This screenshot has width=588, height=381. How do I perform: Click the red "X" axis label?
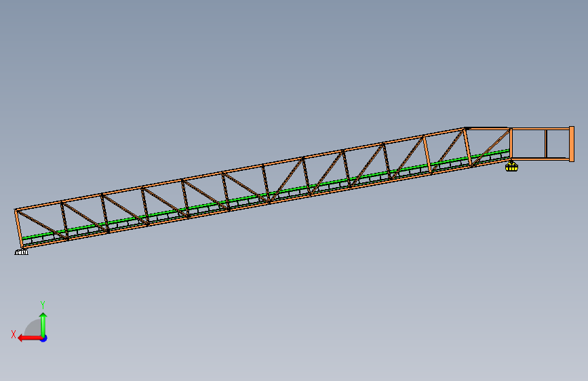[14, 334]
